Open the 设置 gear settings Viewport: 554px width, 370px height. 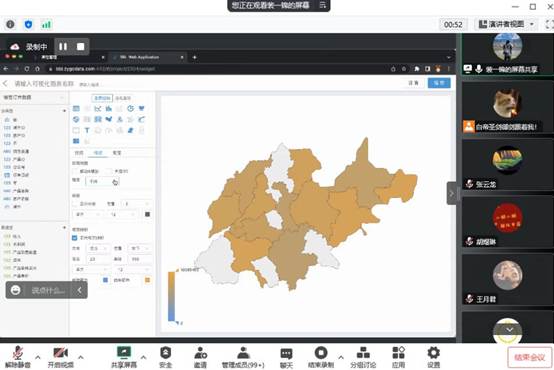click(x=434, y=357)
